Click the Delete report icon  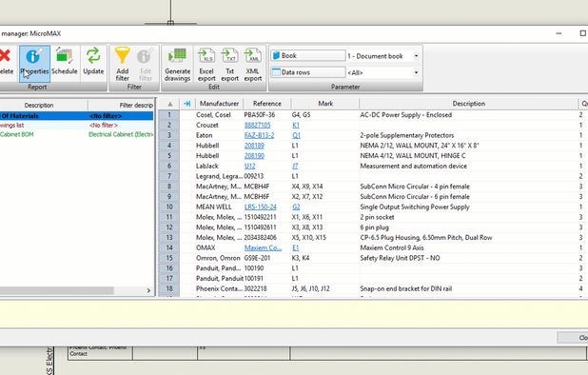tap(6, 56)
